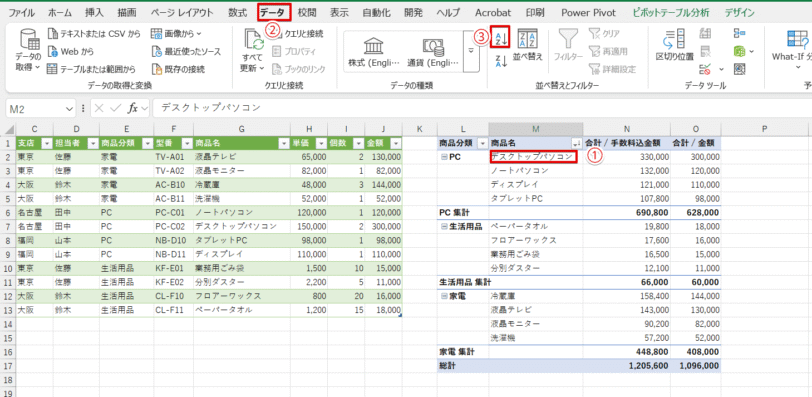
Task: Collapse the 家電 group in pivot table
Action: (444, 297)
